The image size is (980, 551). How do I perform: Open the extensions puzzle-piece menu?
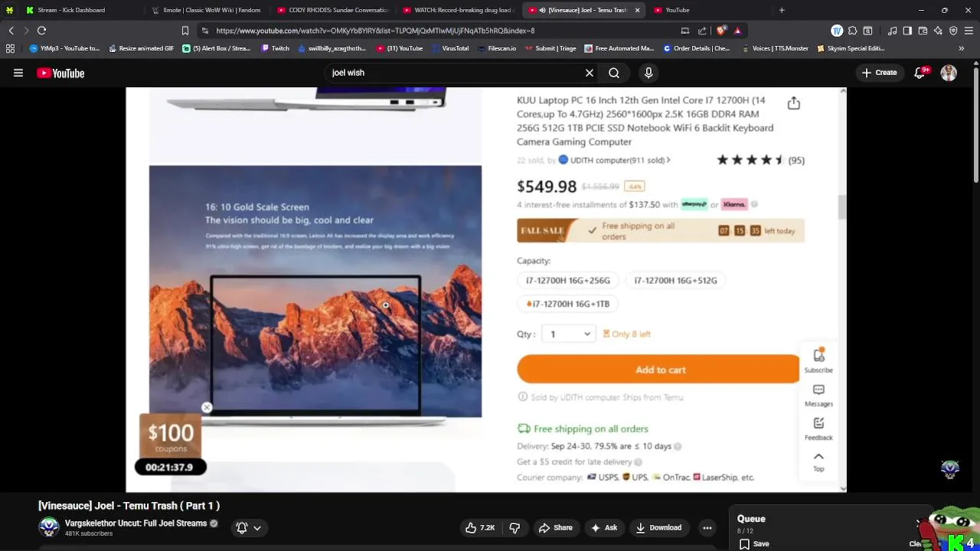[852, 31]
